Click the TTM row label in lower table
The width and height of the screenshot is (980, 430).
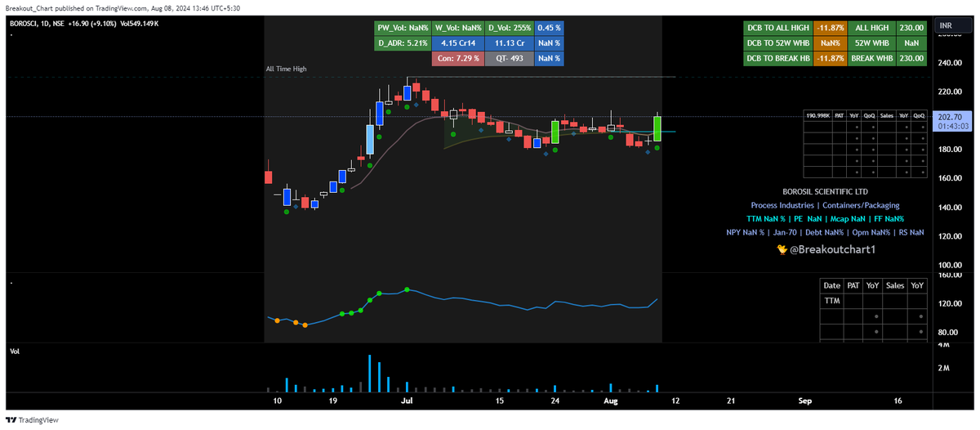point(831,301)
